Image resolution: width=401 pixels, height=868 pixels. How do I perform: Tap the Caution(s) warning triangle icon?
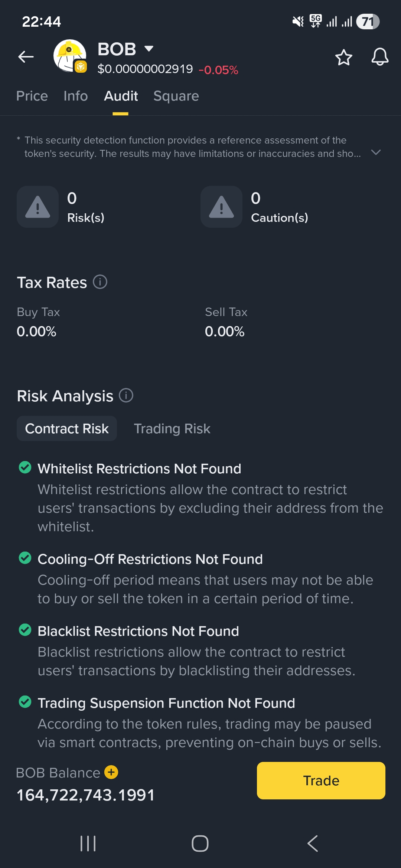tap(221, 207)
